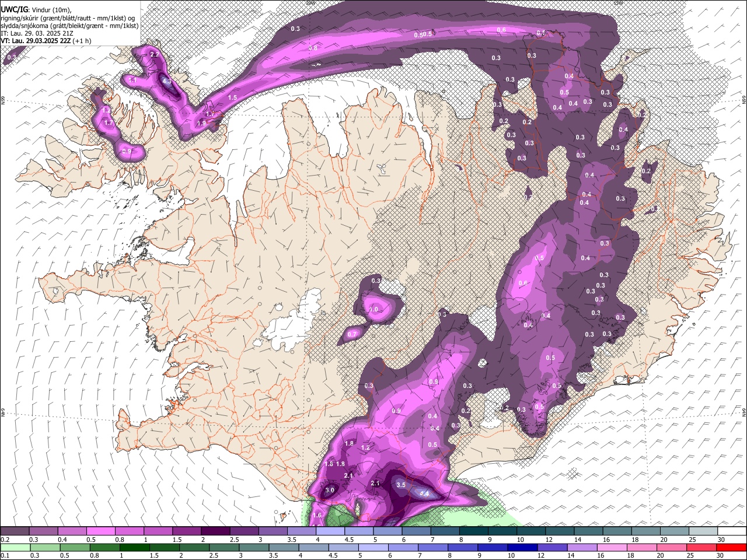Click top legend swatch between 0.5 and 0.8
The image size is (747, 560).
pos(100,531)
